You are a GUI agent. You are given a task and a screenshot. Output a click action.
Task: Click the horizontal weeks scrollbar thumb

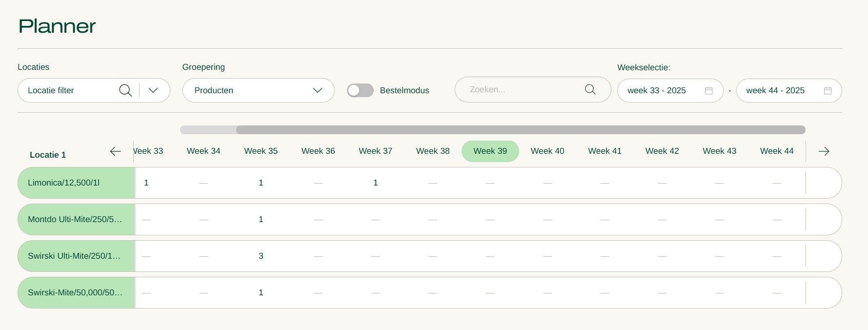[521, 130]
